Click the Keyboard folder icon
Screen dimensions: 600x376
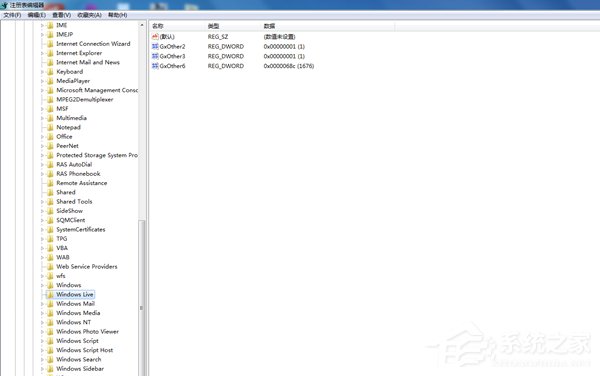pos(50,72)
